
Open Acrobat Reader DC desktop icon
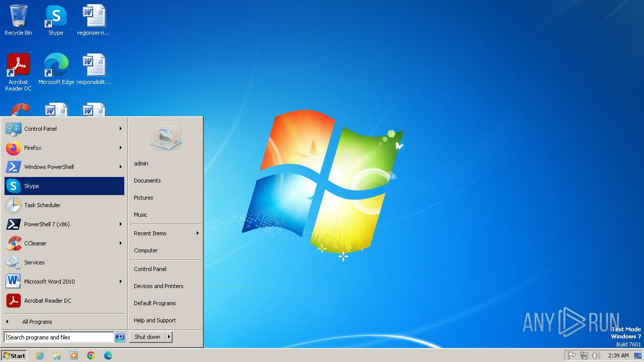pyautogui.click(x=18, y=72)
